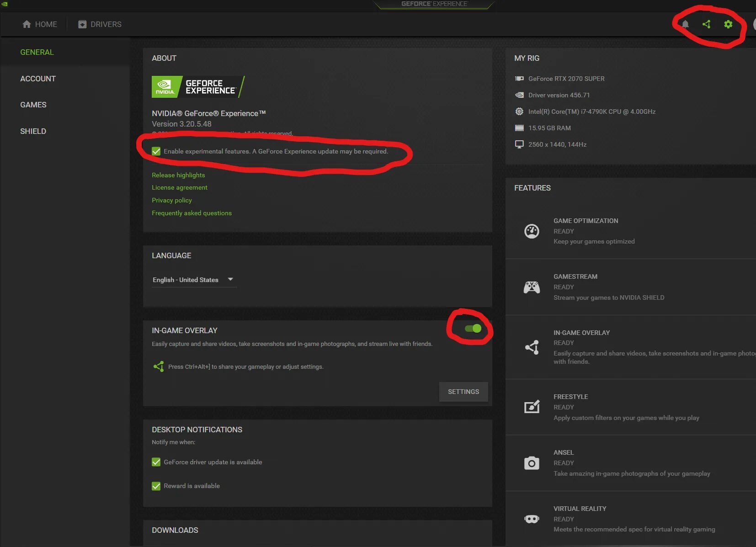Open the settings gear icon
Viewport: 756px width, 547px height.
(x=728, y=24)
